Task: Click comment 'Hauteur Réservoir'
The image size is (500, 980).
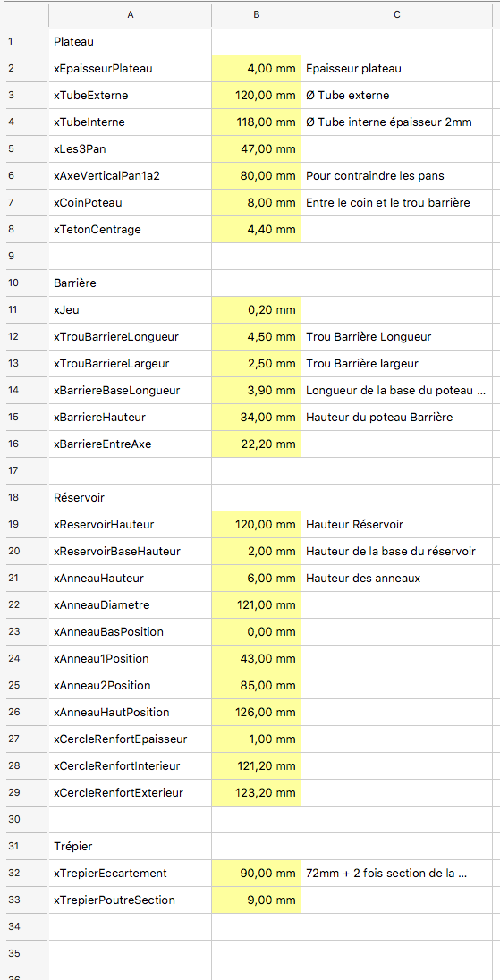Action: tap(397, 524)
